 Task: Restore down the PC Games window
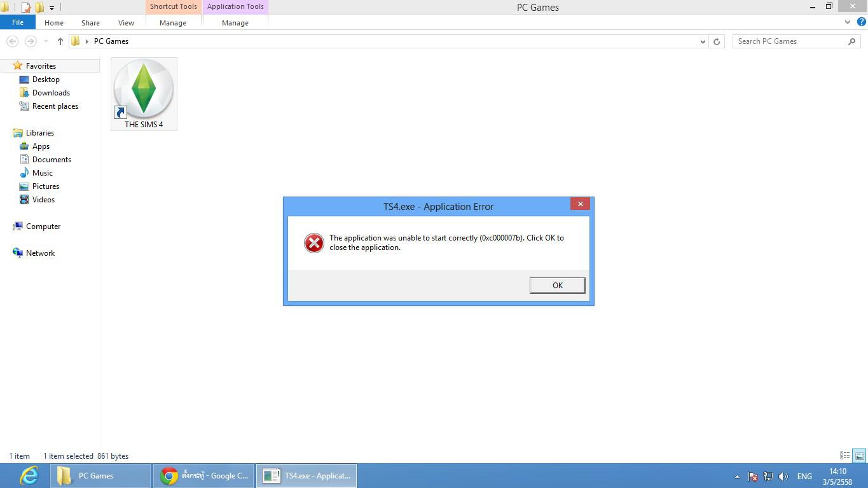tap(829, 6)
